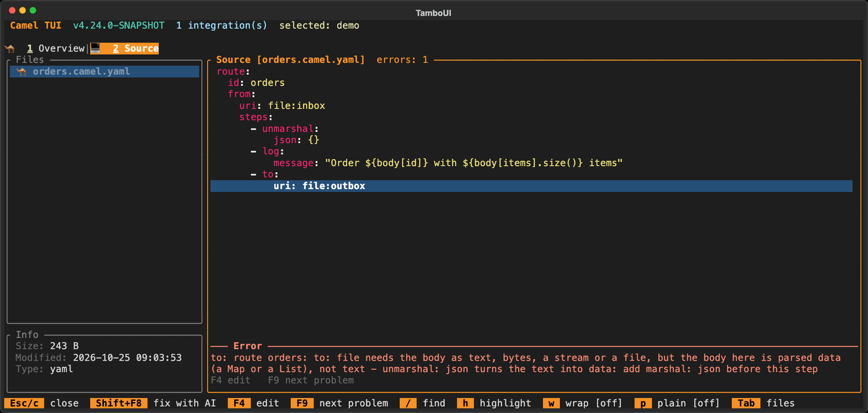
Task: Click the 'Modified: 2026-10-25 09:03:53' entry
Action: (x=99, y=358)
